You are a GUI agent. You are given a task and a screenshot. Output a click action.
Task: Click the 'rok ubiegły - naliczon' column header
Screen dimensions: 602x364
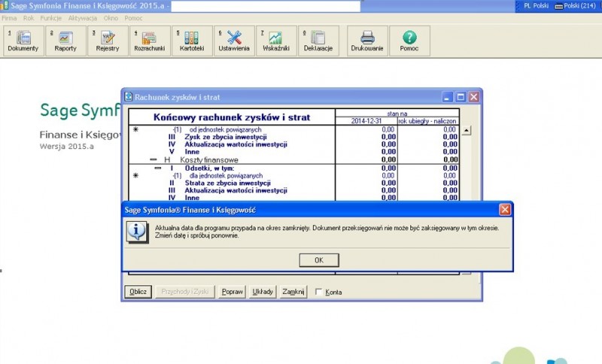(x=428, y=121)
